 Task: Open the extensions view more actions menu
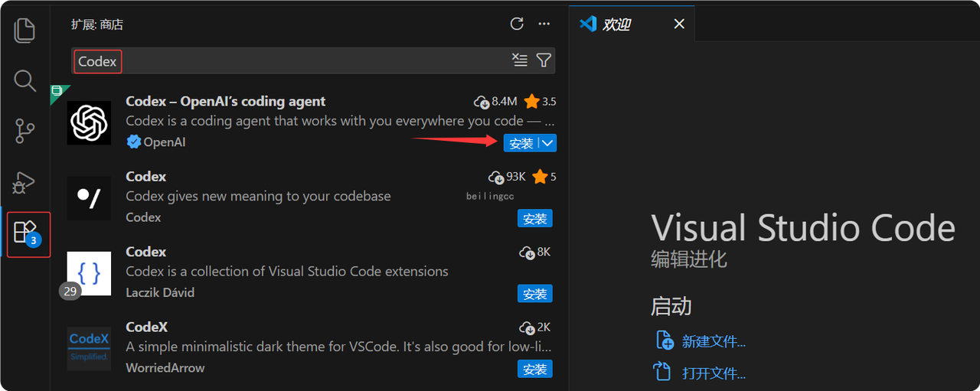tap(544, 24)
